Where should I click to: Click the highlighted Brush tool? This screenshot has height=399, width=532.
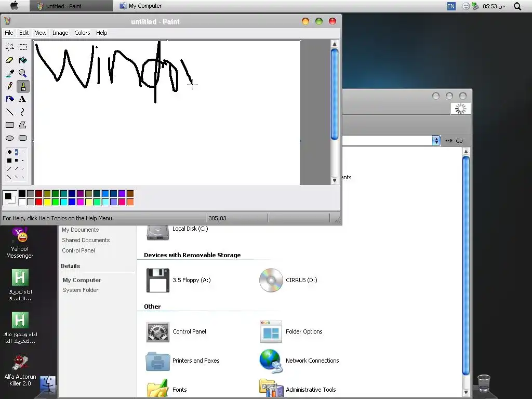point(23,87)
